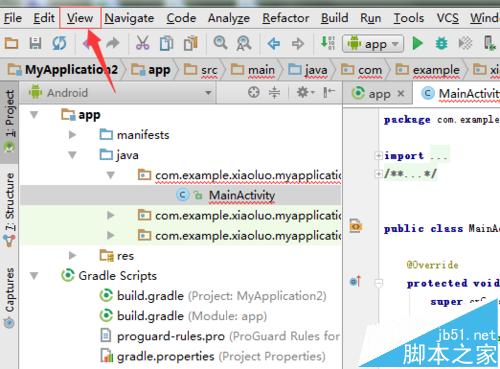Toggle the Captures side tool window

(x=10, y=297)
